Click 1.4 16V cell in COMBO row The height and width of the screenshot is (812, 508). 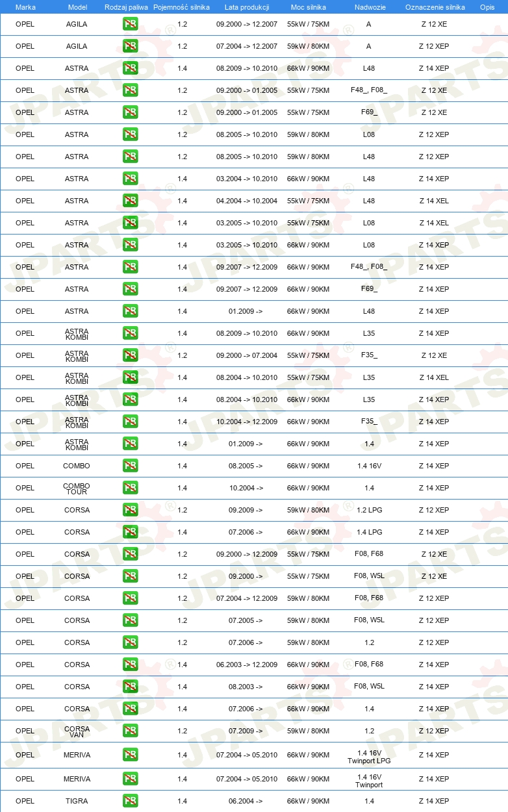[x=369, y=466]
